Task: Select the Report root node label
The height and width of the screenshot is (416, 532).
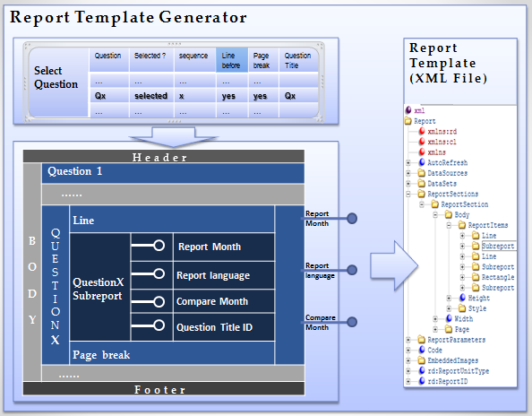Action: pyautogui.click(x=425, y=121)
